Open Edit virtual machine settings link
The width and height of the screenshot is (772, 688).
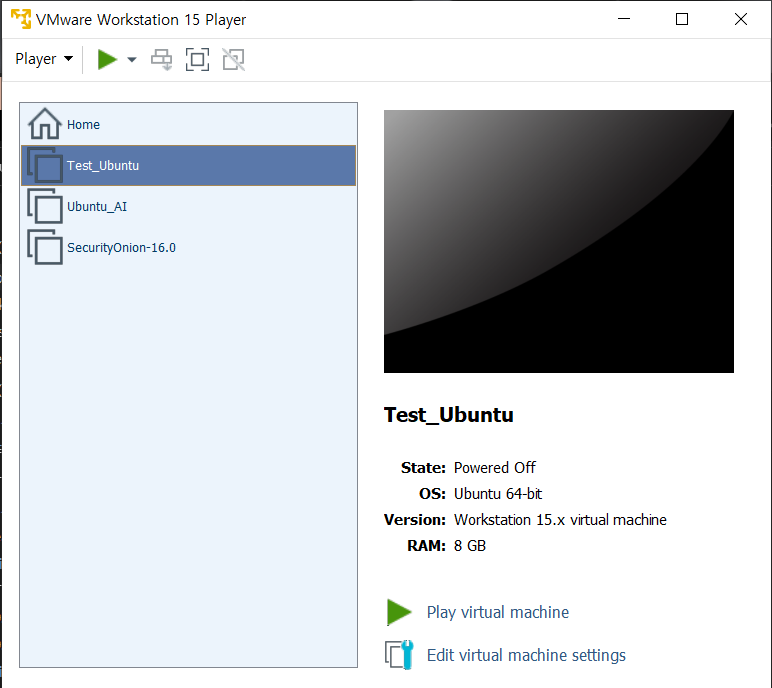click(526, 655)
